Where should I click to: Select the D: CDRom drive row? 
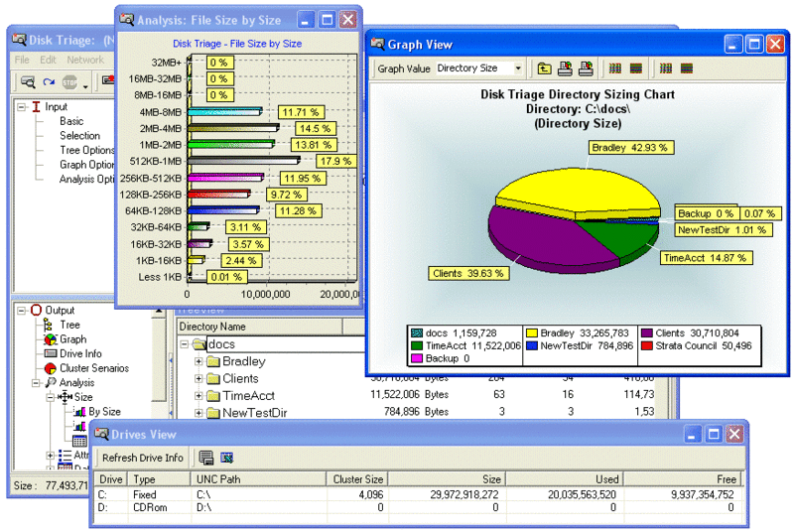pos(418,507)
